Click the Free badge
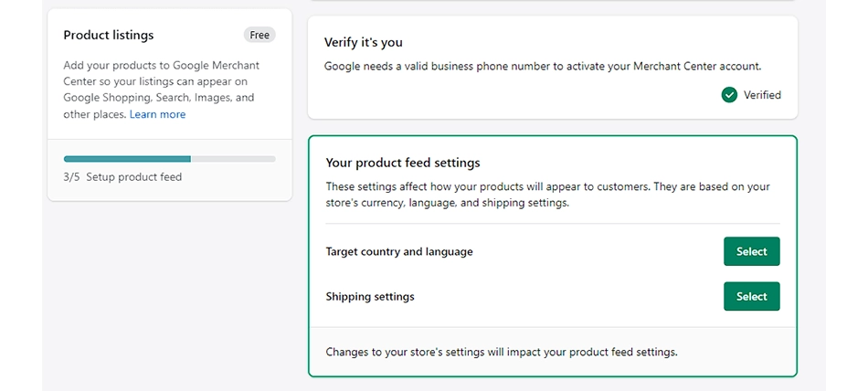This screenshot has width=868, height=391. click(259, 35)
